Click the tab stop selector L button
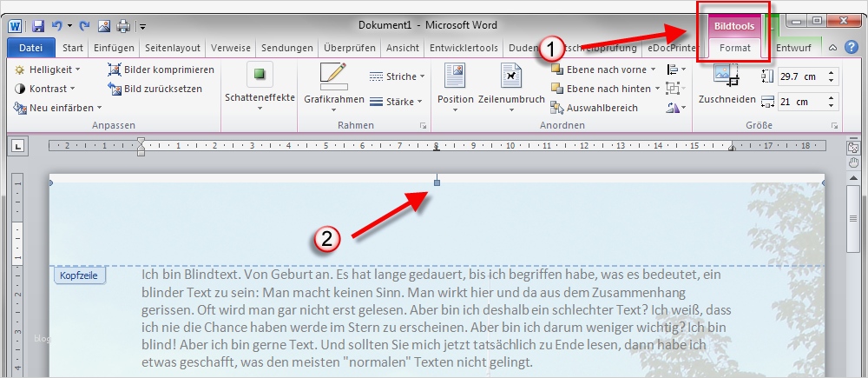The height and width of the screenshot is (378, 868). 19,146
